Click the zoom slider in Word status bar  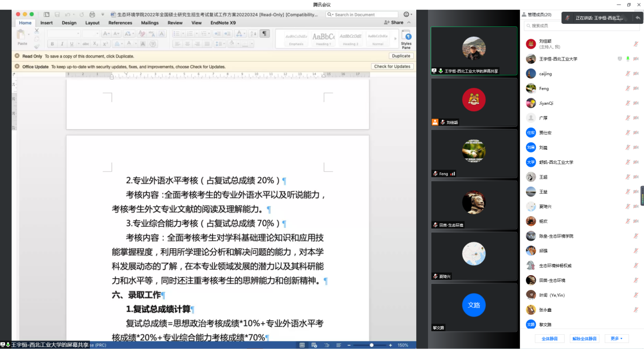[x=372, y=345]
